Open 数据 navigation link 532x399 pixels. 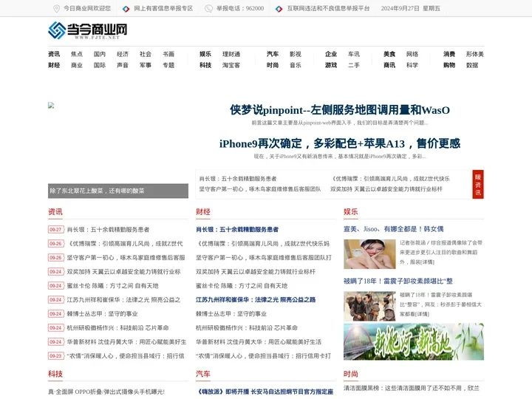pyautogui.click(x=472, y=65)
